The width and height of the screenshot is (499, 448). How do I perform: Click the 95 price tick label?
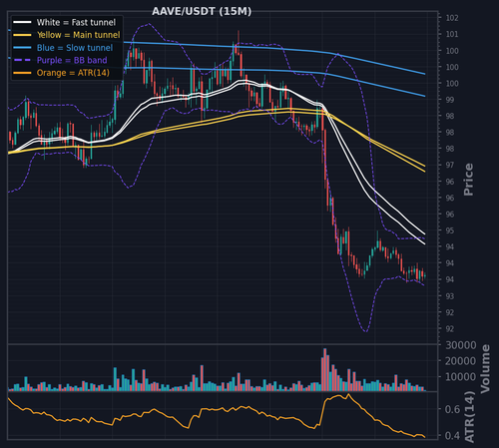(450, 230)
